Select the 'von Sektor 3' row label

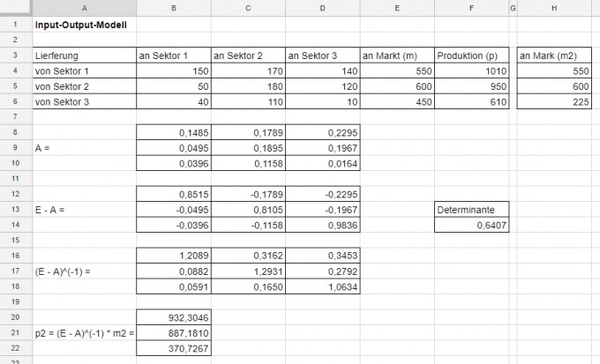coord(85,101)
